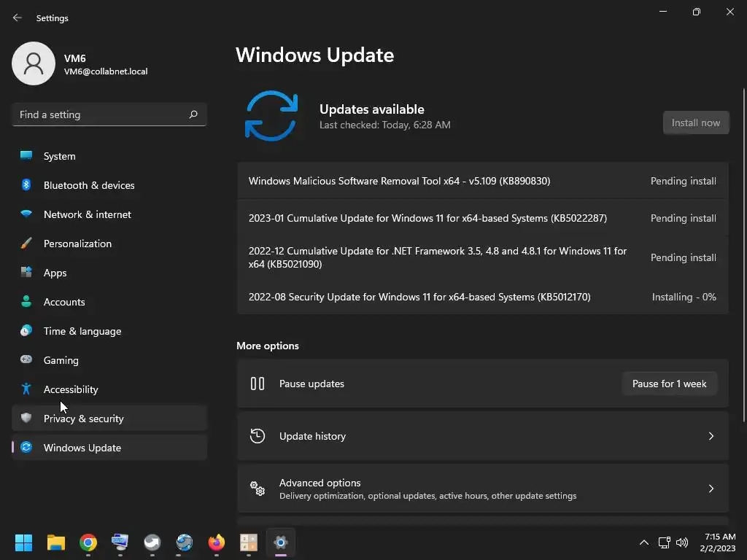
Task: Click the Privacy & security shield icon
Action: (x=26, y=418)
